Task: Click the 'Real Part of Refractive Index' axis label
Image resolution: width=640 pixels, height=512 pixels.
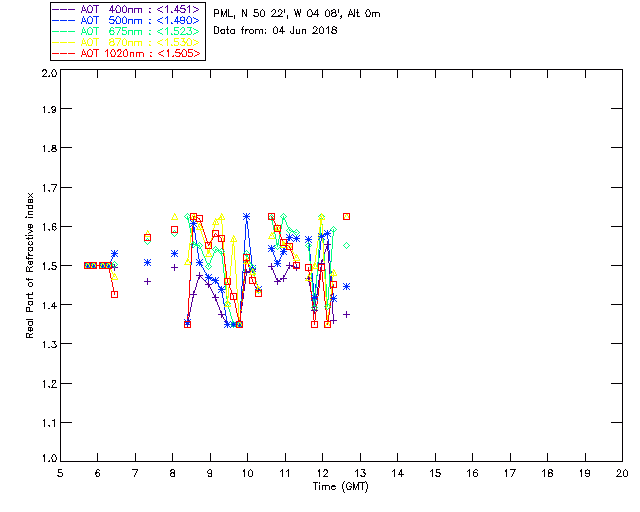Action: click(29, 266)
